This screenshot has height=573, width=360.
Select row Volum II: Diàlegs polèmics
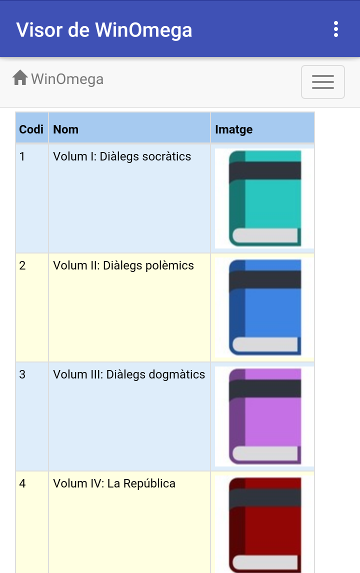[x=165, y=307]
